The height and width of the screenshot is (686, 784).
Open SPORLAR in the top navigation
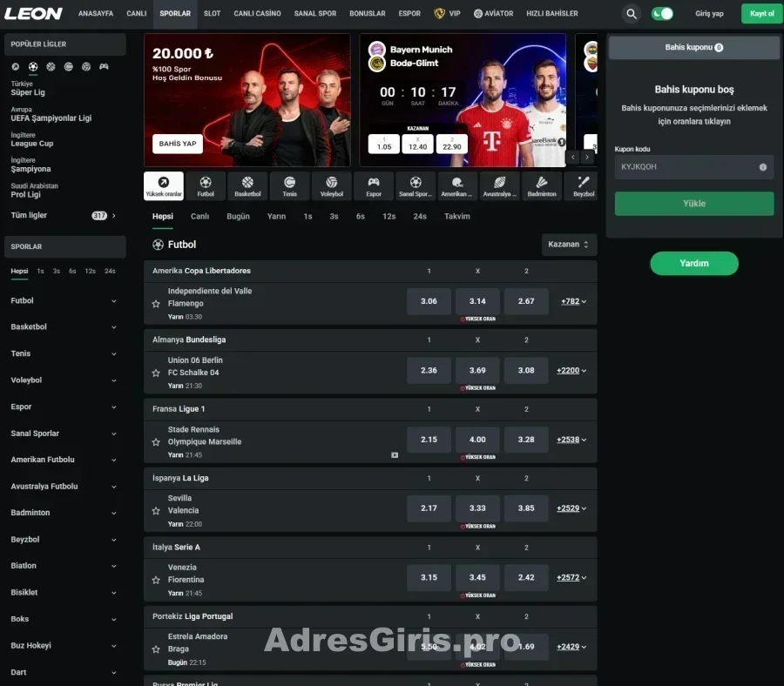coord(175,13)
